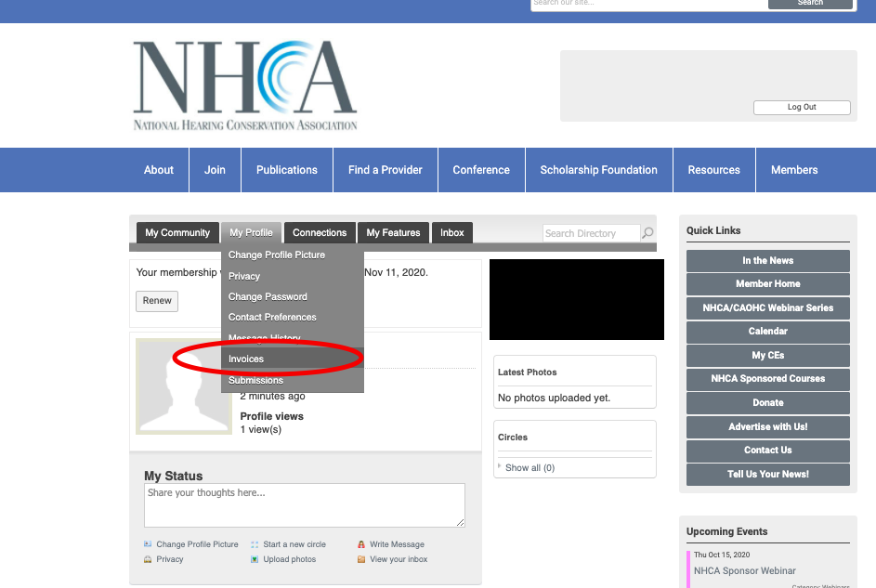Click the Share your thoughts status box
Viewport: 876px width, 588px height.
click(x=305, y=505)
